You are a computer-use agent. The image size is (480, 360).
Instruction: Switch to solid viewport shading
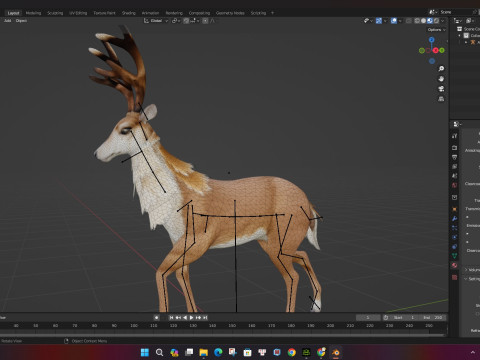click(423, 21)
